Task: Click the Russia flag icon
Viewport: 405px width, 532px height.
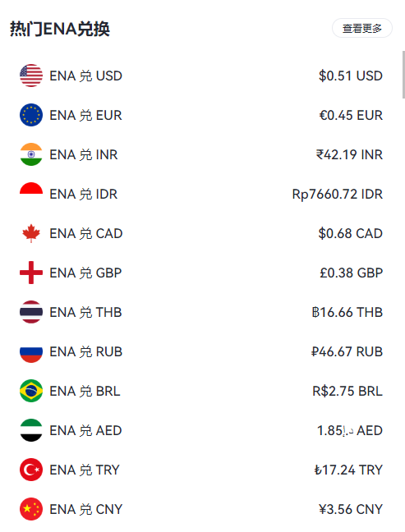Action: pyautogui.click(x=31, y=351)
